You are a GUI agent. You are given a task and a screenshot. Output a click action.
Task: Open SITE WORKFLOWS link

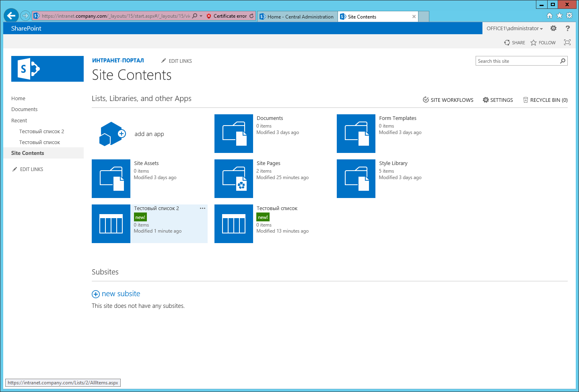pyautogui.click(x=448, y=100)
